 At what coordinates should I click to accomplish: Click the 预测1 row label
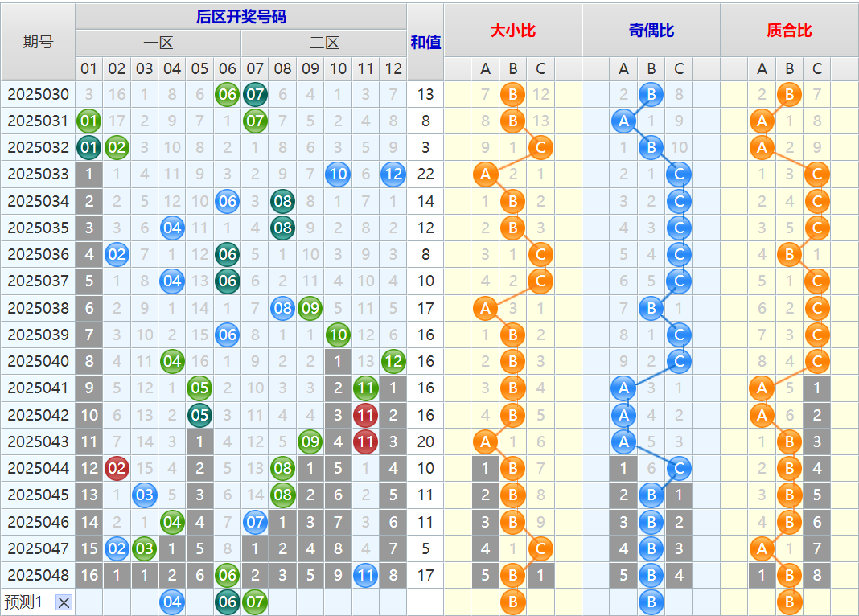pos(23,602)
